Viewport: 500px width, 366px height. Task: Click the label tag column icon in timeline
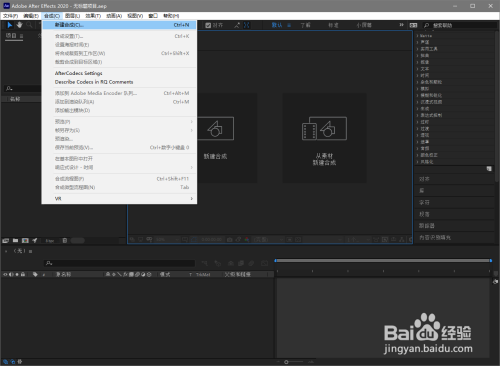pos(35,274)
